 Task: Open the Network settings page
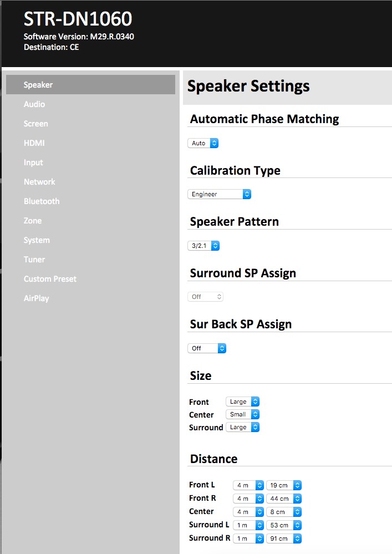[x=39, y=182]
